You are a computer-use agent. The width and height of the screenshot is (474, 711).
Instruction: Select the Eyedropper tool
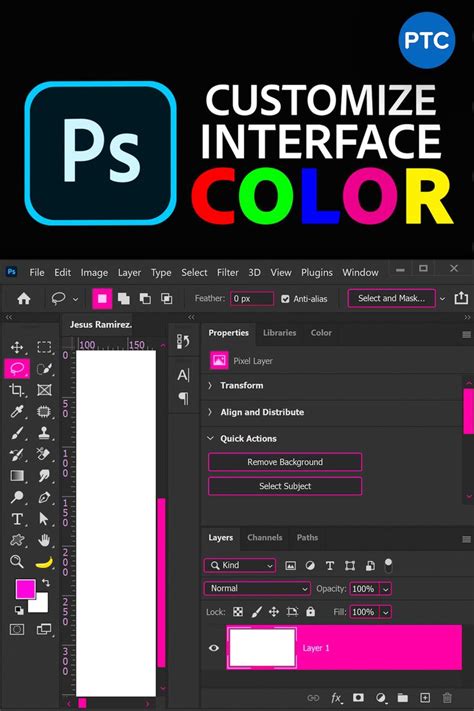coord(17,411)
